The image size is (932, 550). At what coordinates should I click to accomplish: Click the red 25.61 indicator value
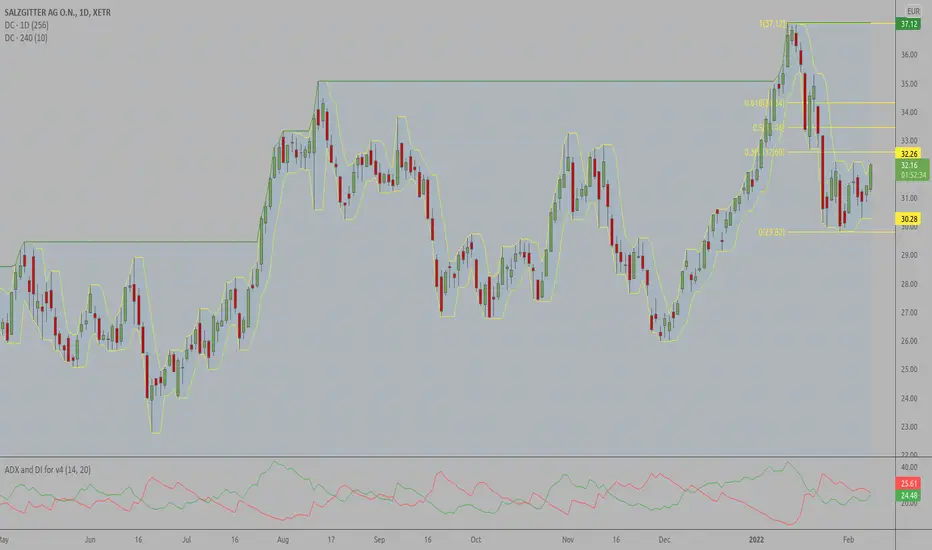tap(909, 483)
